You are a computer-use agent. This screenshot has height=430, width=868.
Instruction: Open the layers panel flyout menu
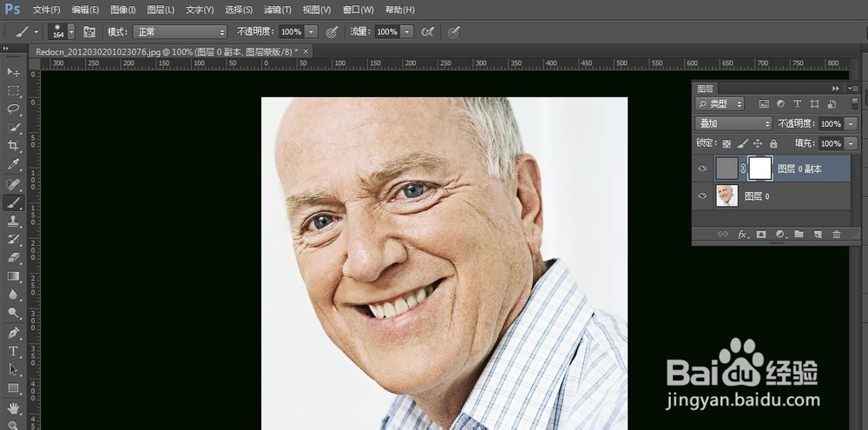coord(853,88)
